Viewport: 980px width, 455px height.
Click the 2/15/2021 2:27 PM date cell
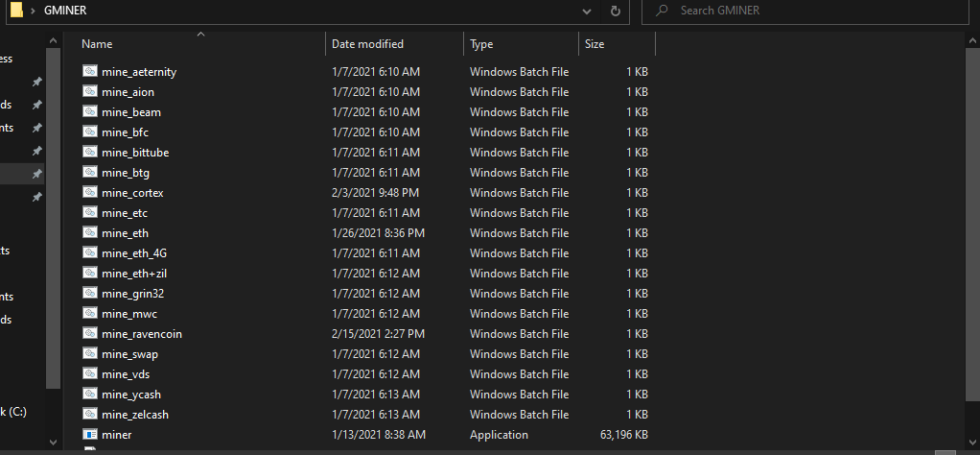click(378, 334)
